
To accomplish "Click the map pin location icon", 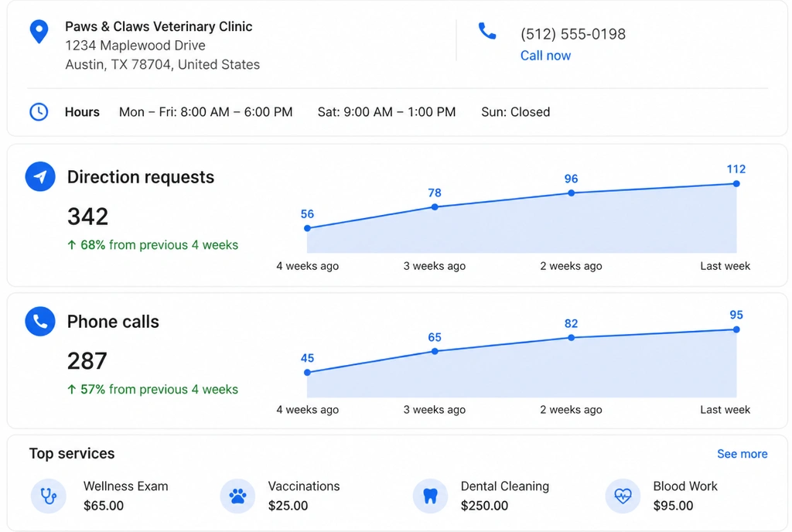I will point(39,32).
